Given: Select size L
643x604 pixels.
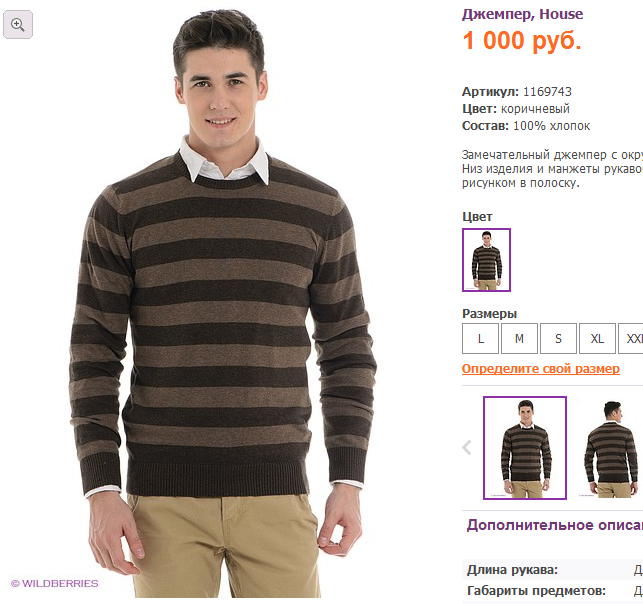Looking at the screenshot, I should [x=480, y=338].
